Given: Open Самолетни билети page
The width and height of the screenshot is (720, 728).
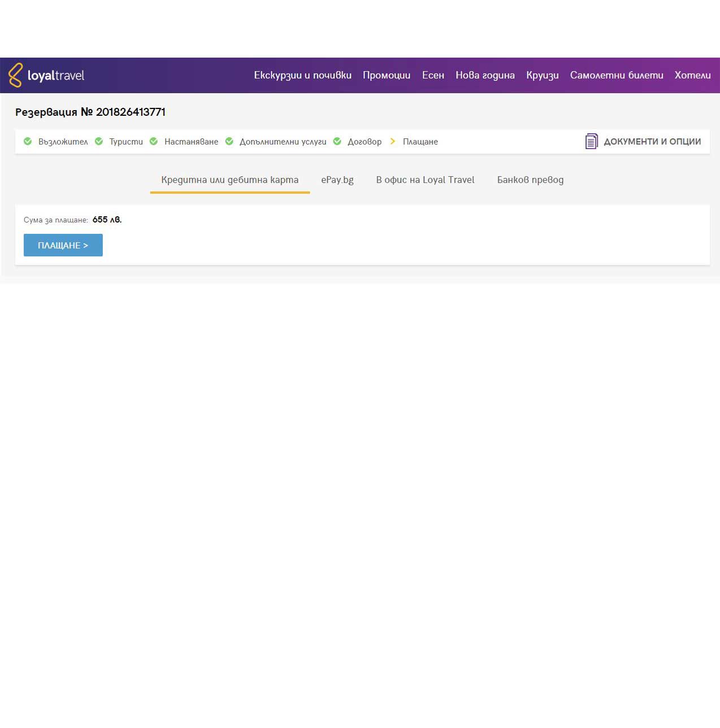Looking at the screenshot, I should (617, 75).
